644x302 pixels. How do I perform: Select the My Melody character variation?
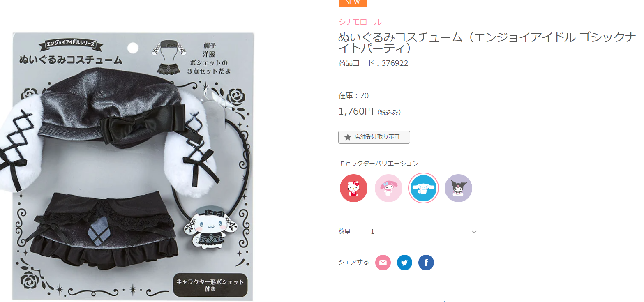(388, 188)
